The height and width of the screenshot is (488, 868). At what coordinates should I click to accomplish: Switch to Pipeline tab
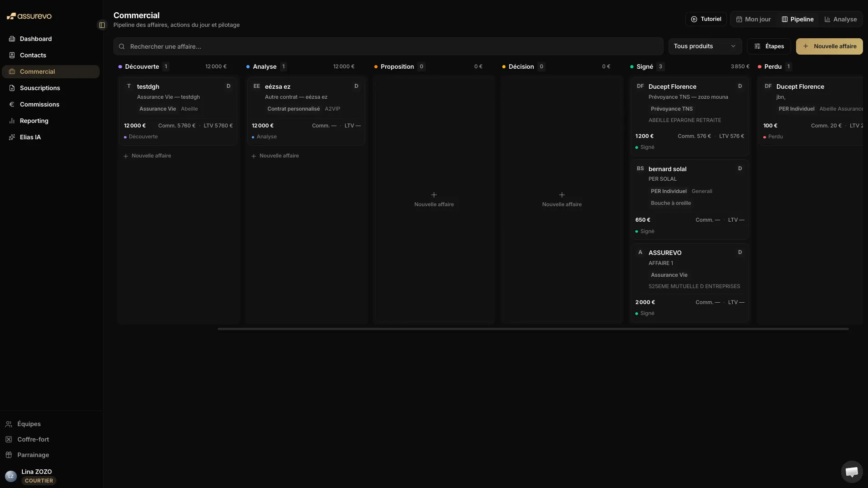798,19
